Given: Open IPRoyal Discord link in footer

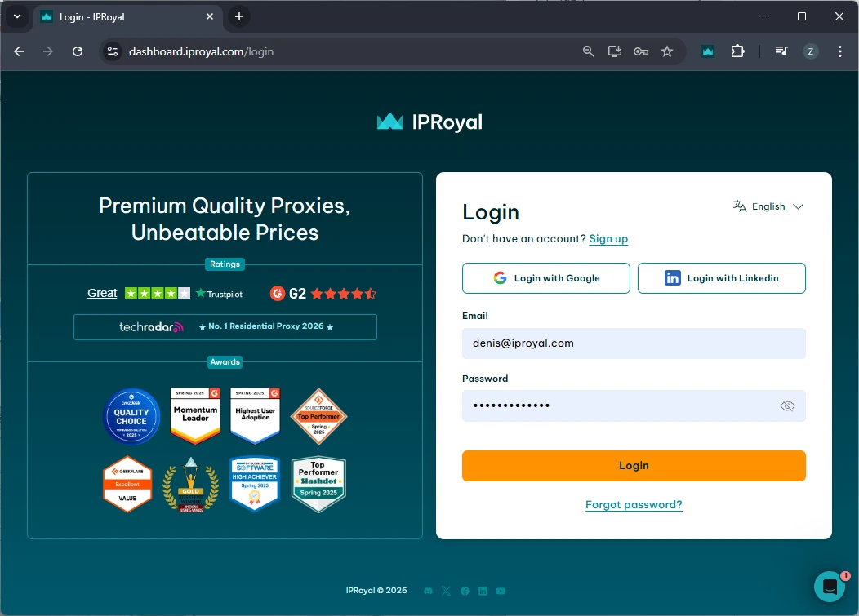Looking at the screenshot, I should [428, 591].
